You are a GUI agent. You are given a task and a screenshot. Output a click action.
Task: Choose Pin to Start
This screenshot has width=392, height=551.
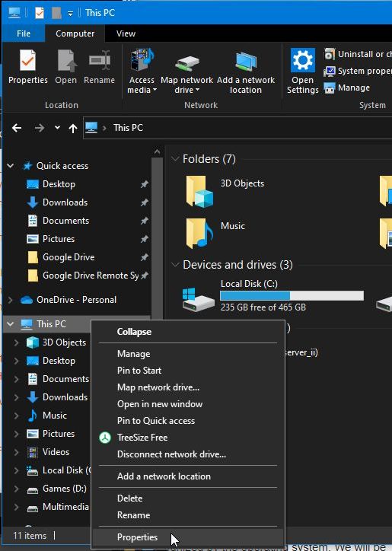click(x=188, y=371)
